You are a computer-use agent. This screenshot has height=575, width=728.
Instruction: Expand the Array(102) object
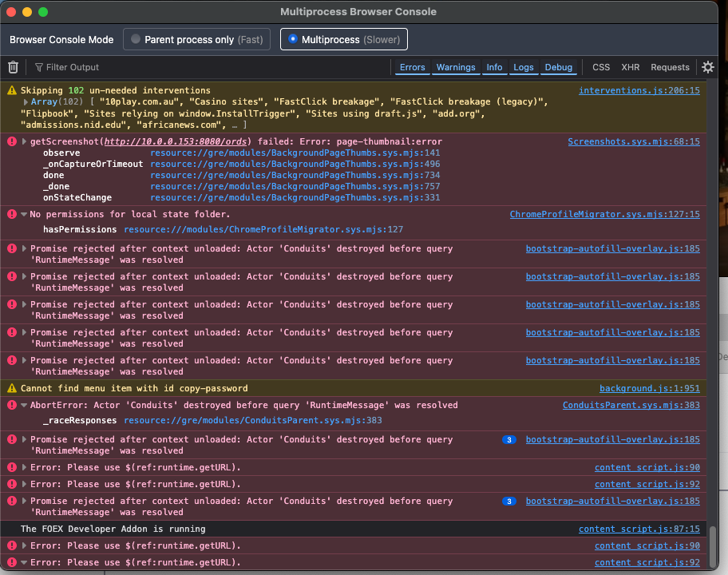click(26, 102)
